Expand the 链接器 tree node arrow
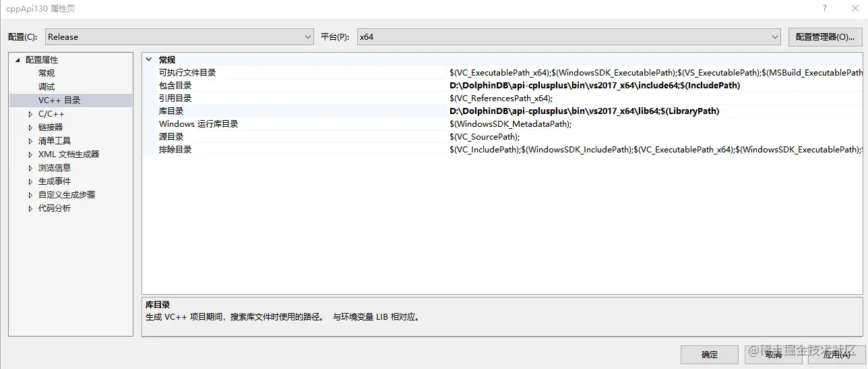Viewport: 868px width, 369px height. 30,127
